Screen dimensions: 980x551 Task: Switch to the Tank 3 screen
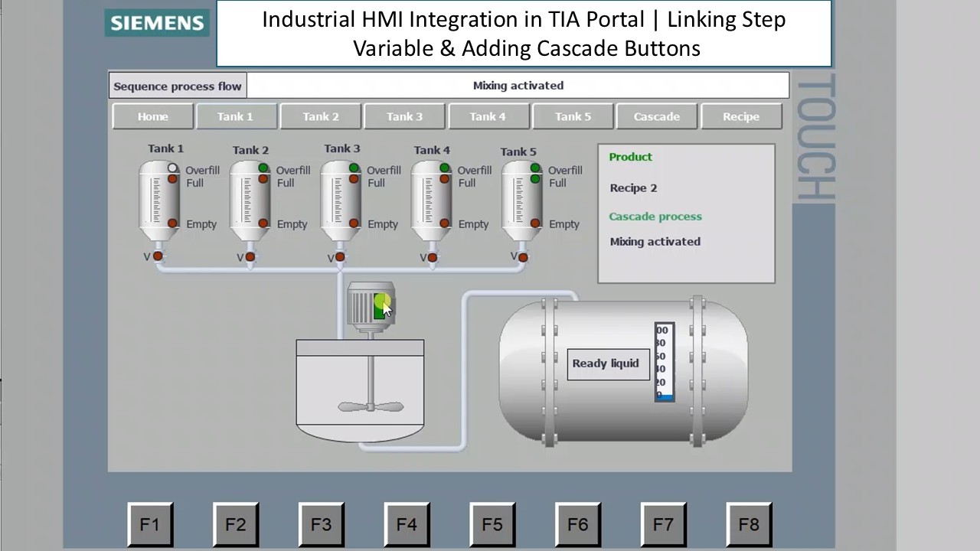click(x=404, y=116)
